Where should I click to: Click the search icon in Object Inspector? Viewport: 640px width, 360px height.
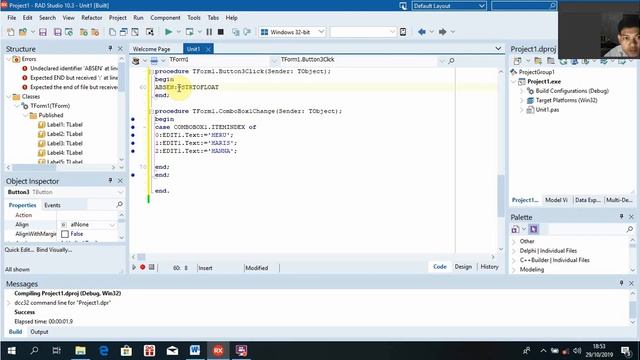click(x=119, y=204)
